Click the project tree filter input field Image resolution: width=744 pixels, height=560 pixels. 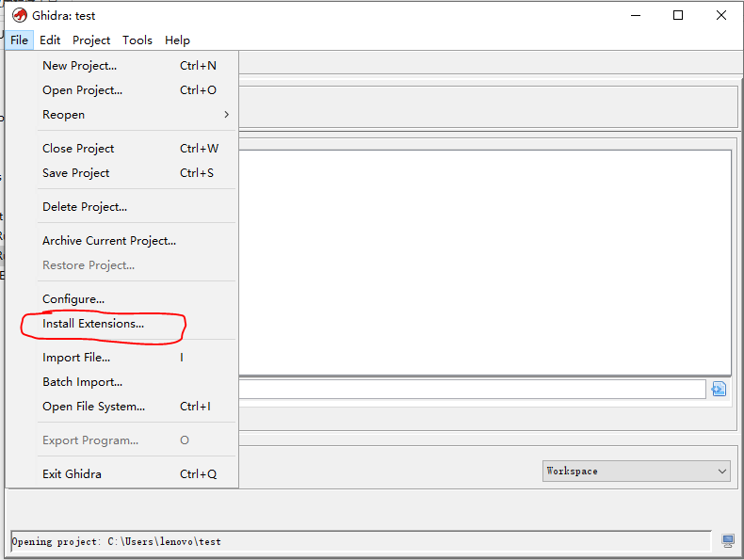[x=472, y=390]
